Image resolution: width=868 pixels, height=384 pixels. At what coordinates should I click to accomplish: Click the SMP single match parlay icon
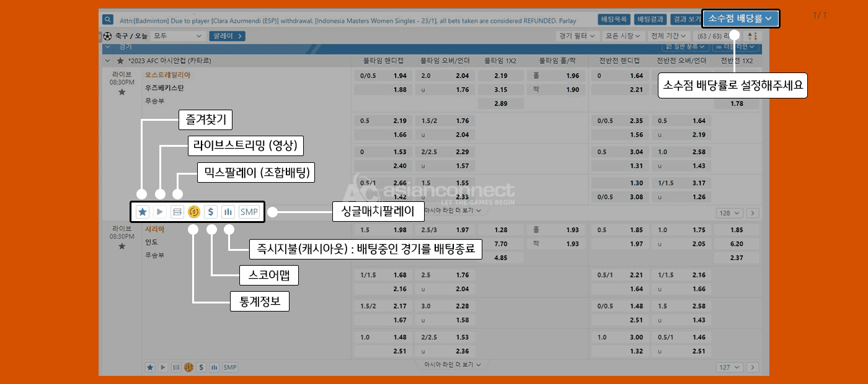tap(249, 212)
